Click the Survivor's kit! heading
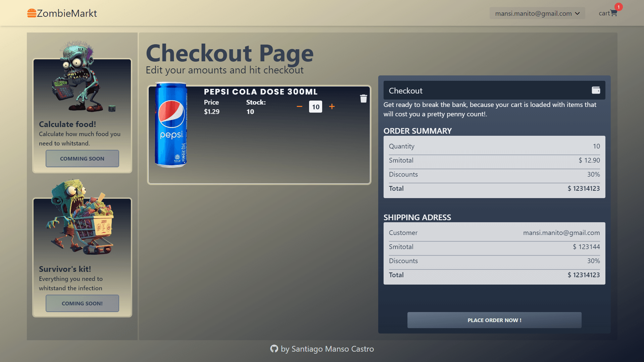 point(65,269)
